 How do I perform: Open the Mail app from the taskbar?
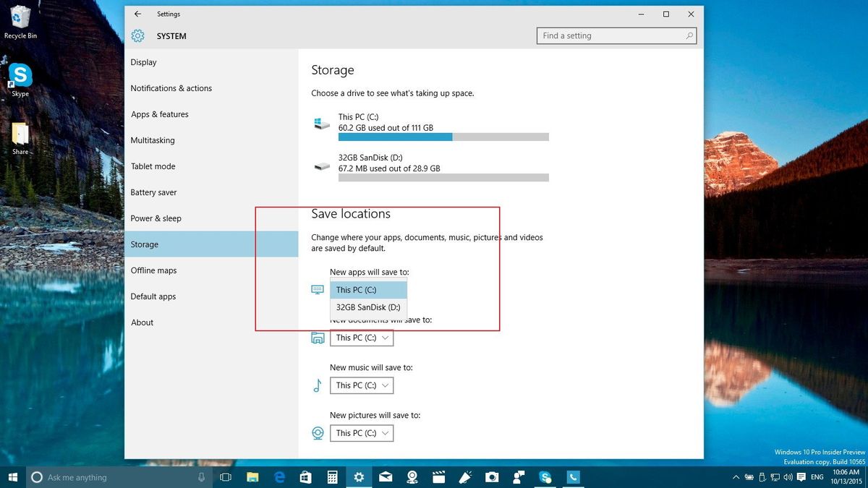[385, 477]
